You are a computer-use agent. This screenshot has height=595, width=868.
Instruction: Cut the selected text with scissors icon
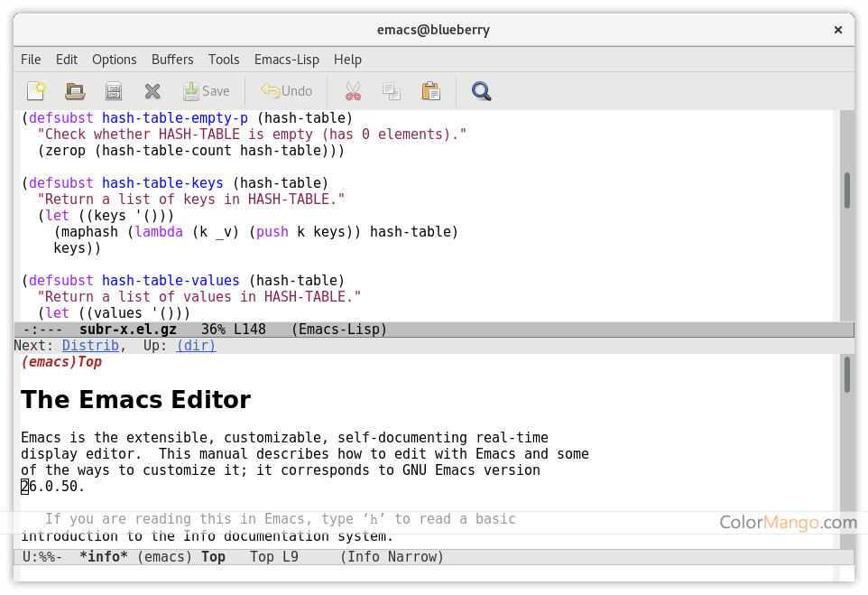(353, 91)
